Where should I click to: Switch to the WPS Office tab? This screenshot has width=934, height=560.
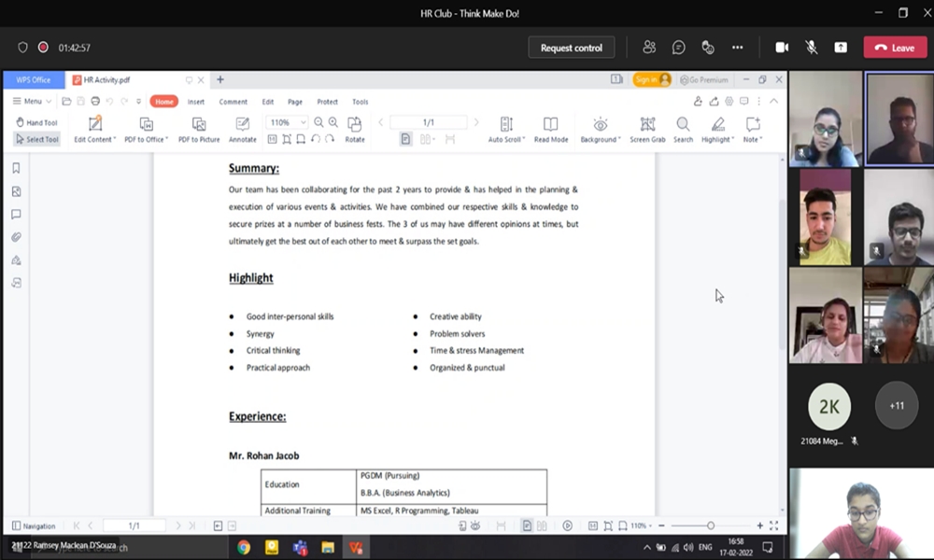[x=34, y=79]
